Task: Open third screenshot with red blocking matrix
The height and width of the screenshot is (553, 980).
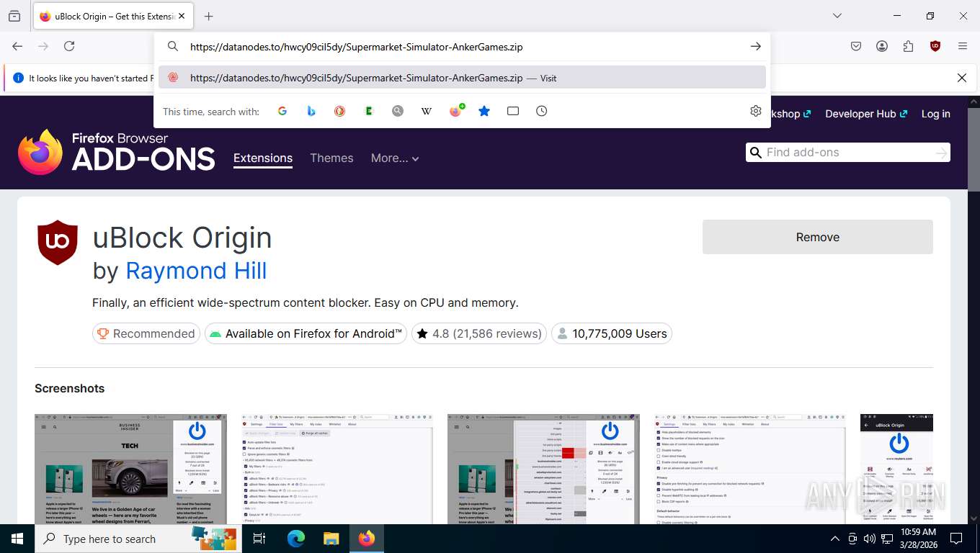Action: click(x=543, y=469)
